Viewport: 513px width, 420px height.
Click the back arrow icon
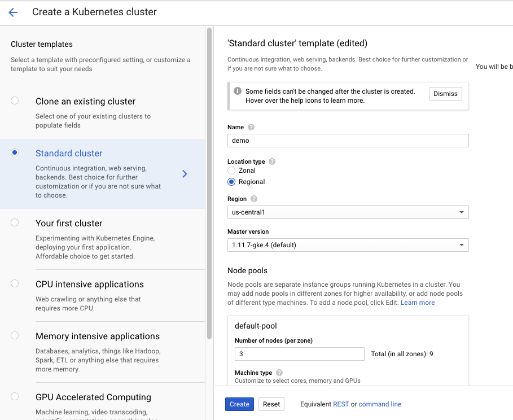click(x=13, y=12)
